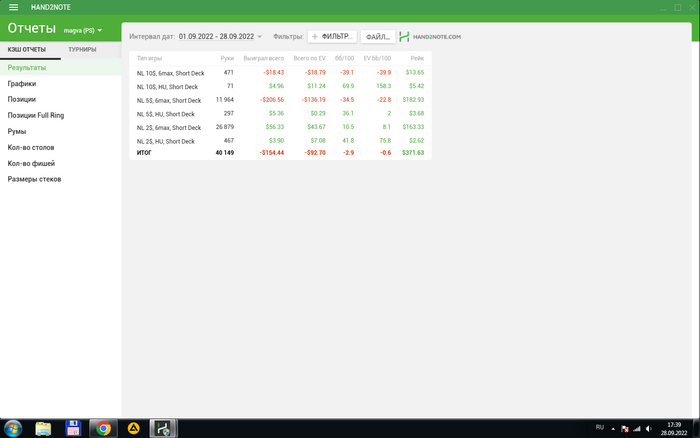Select row NL 2$, HU, Short Deck
Screen dimensions: 700x438
point(280,141)
